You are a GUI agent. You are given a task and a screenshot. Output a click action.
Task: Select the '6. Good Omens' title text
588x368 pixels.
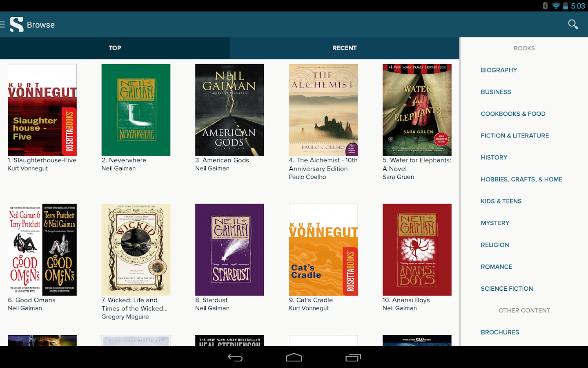(x=31, y=300)
